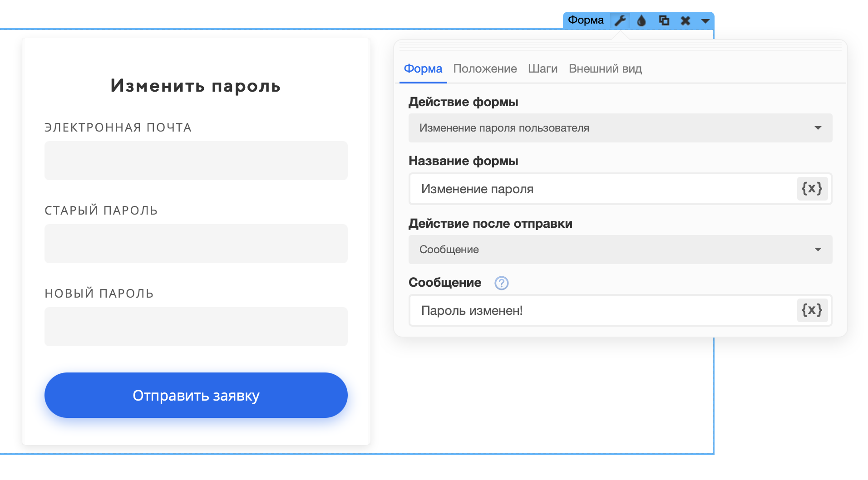Show help for the Сообщение setting

tap(502, 283)
